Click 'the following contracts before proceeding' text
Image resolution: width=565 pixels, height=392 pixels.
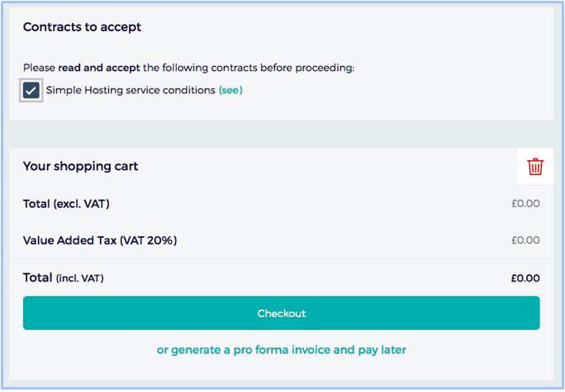click(x=249, y=68)
